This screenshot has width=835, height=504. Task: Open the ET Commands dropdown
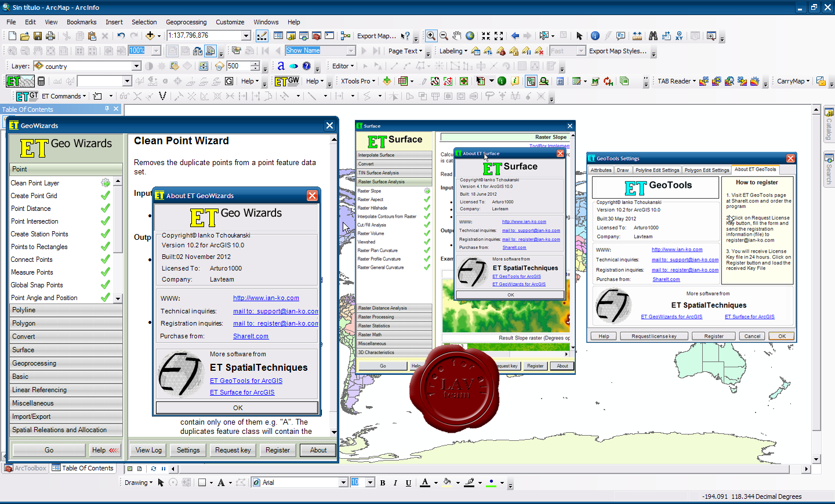(64, 96)
